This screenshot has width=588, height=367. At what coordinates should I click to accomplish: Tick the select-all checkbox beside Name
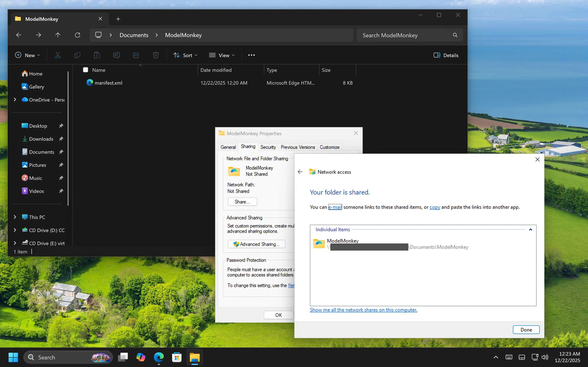click(x=86, y=70)
